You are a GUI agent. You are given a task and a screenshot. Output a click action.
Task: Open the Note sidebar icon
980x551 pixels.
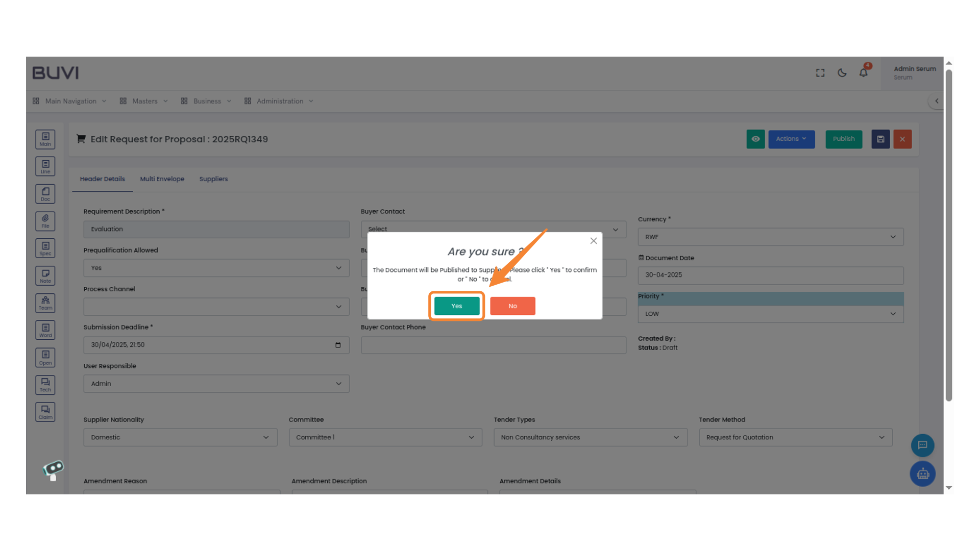tap(45, 276)
